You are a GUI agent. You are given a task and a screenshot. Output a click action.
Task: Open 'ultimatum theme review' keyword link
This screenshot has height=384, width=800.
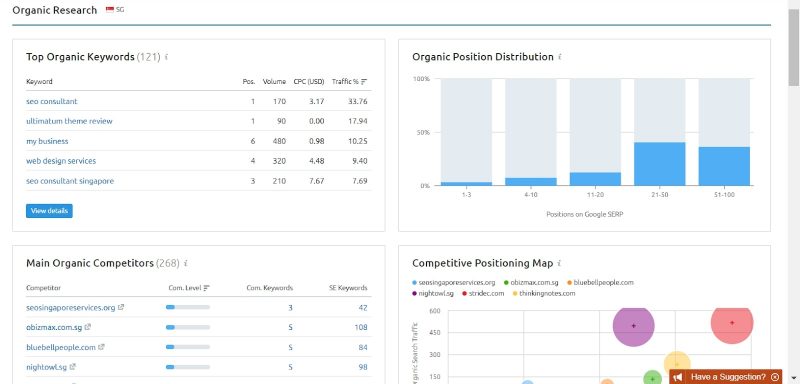69,121
